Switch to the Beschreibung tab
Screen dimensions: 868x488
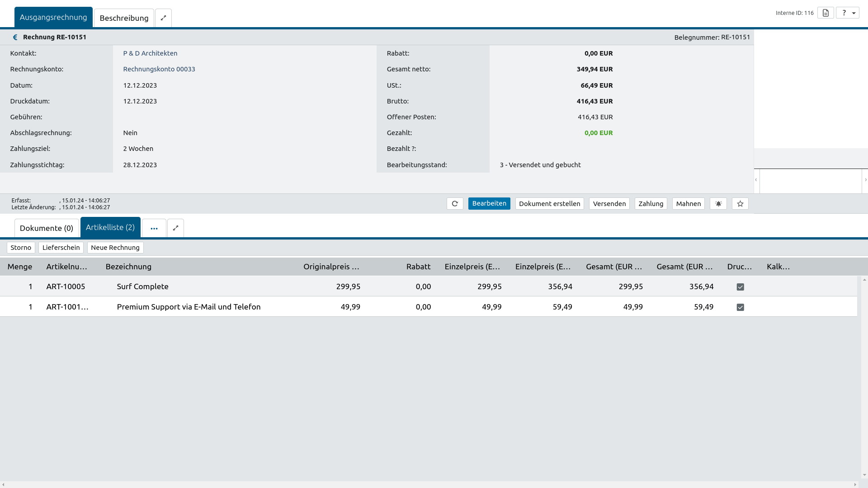coord(124,18)
